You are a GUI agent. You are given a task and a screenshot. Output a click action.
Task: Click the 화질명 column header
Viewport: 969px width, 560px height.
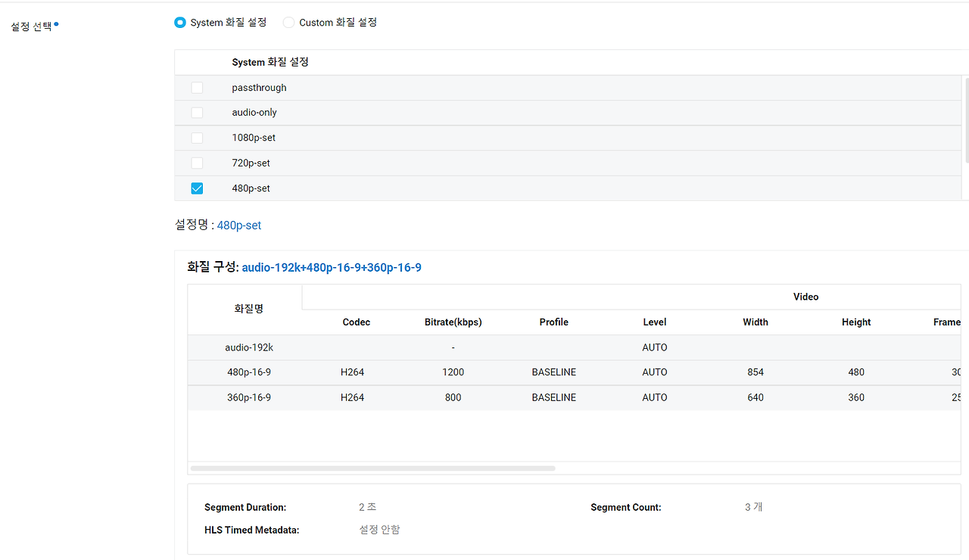point(249,309)
